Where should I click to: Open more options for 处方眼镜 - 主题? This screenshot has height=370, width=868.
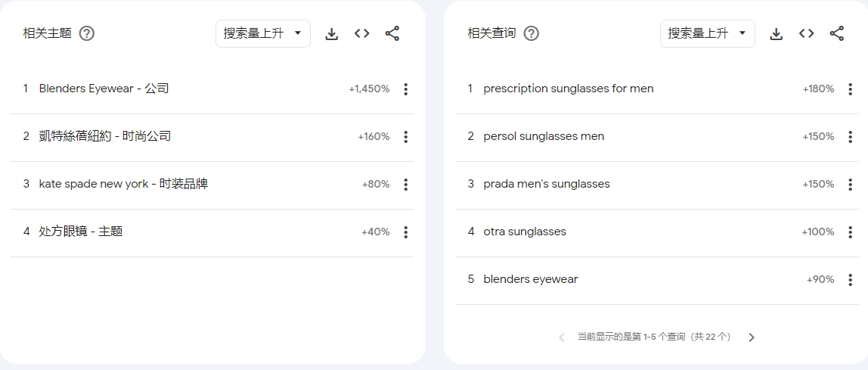(406, 232)
